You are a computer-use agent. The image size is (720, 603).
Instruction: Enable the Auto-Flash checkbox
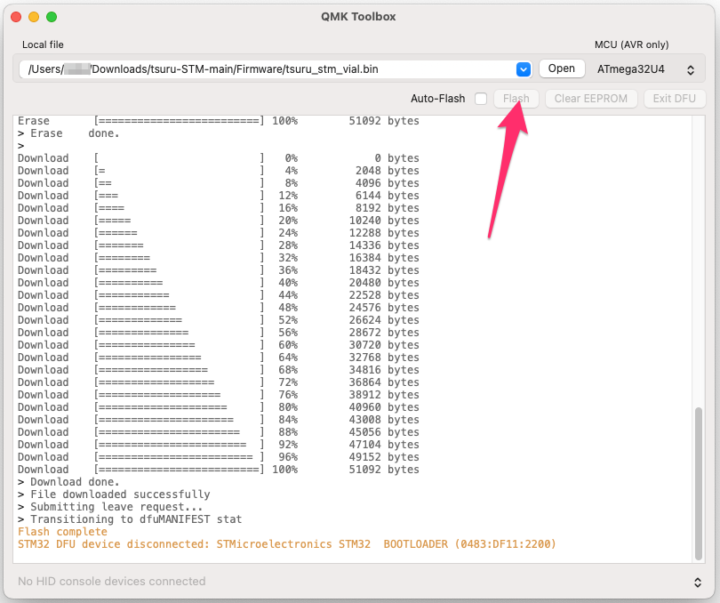pos(481,99)
